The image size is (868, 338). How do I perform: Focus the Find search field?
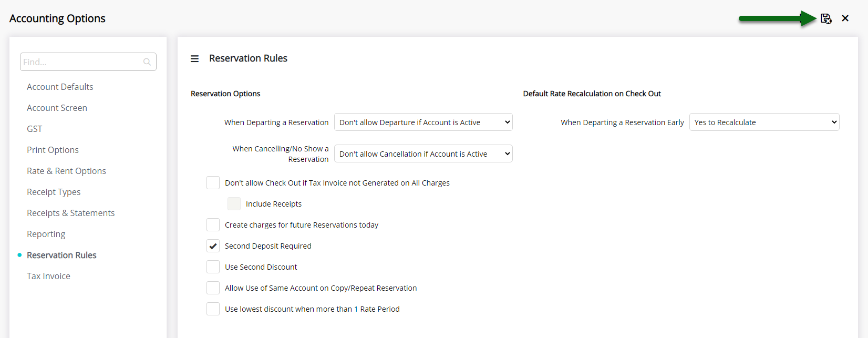click(x=88, y=62)
